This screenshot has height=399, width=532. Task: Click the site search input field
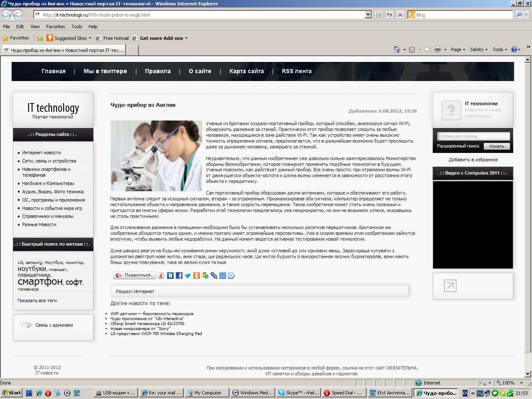[473, 136]
